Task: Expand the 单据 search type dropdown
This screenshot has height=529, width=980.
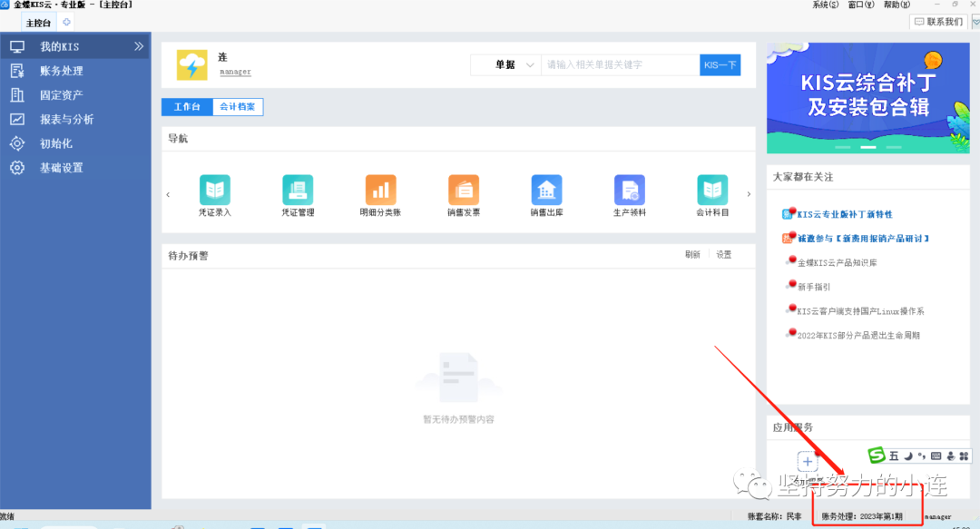Action: [x=530, y=65]
